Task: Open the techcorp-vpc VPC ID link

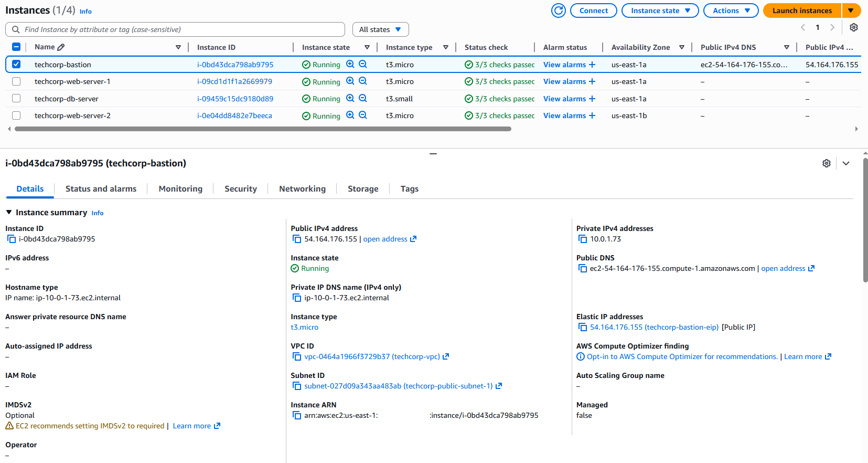Action: [372, 356]
